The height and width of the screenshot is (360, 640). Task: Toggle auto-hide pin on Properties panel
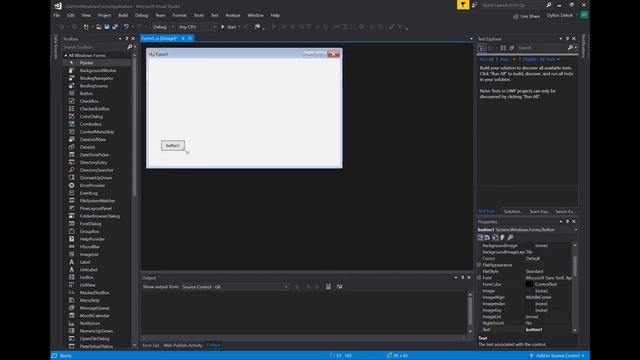(x=567, y=222)
